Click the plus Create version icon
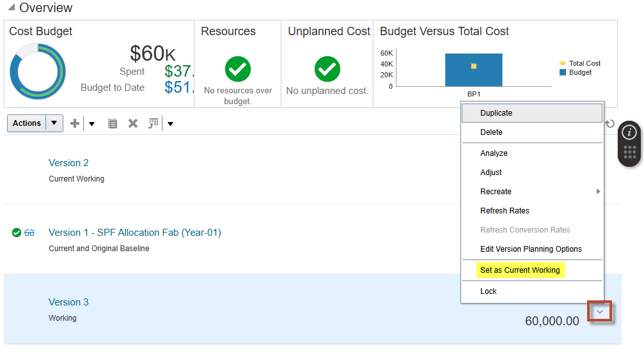The height and width of the screenshot is (354, 644). [75, 123]
